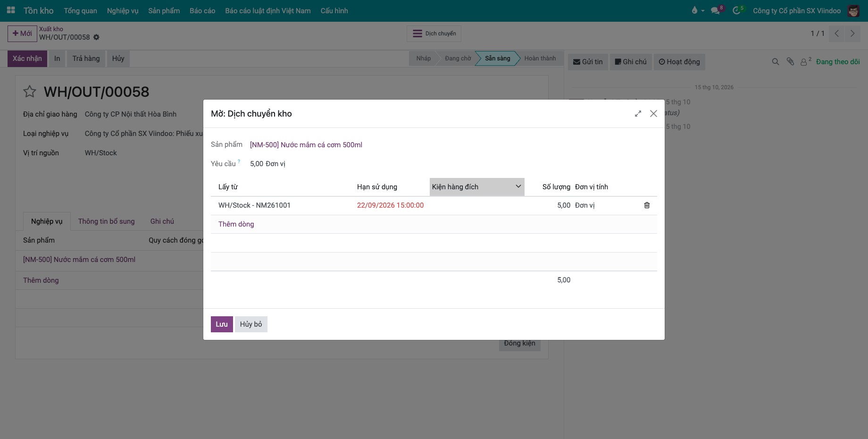Click Thêm dòng in the dialog
Viewport: 868px width, 439px height.
click(x=236, y=224)
